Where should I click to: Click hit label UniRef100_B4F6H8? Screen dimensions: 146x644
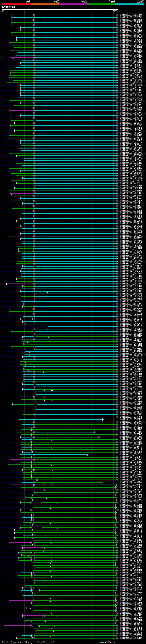point(131,58)
